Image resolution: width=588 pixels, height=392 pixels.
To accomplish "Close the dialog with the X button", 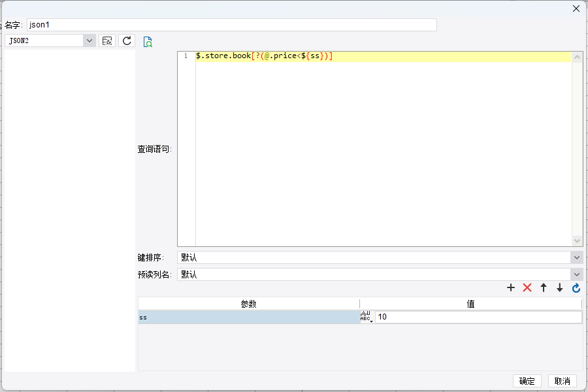I will [576, 8].
